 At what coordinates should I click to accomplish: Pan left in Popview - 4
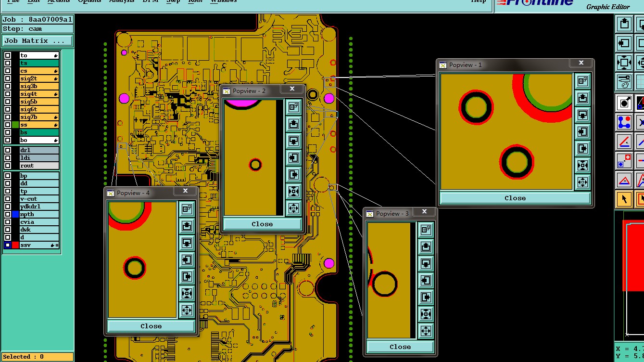187,259
